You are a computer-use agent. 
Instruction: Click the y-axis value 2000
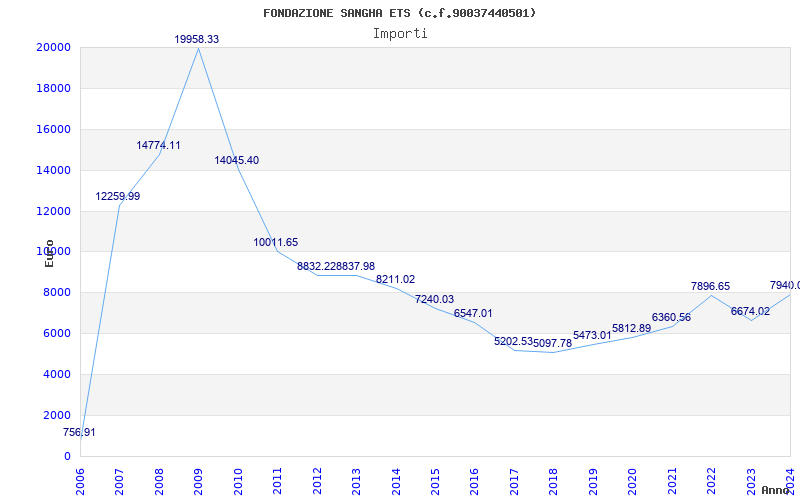pyautogui.click(x=56, y=415)
